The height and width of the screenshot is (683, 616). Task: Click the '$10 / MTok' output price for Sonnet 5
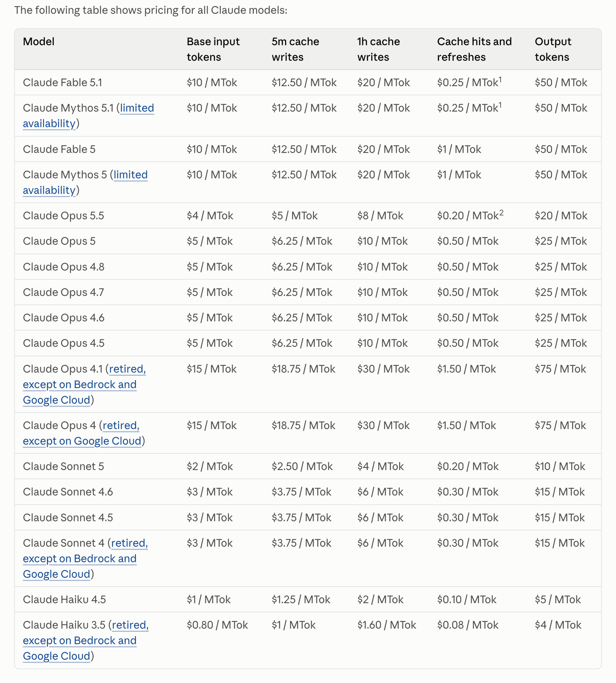coord(560,467)
